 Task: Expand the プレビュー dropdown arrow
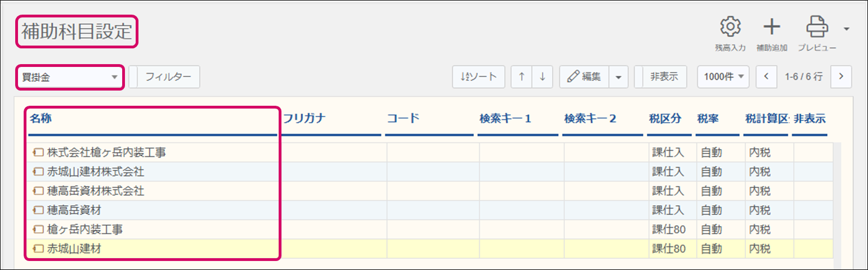coord(846,29)
